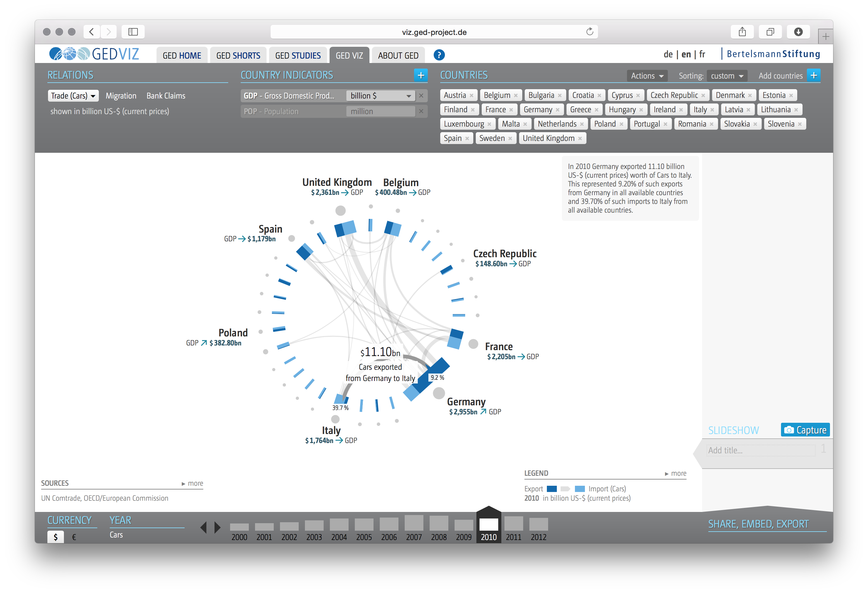
Task: Select Migration relation
Action: (x=121, y=96)
